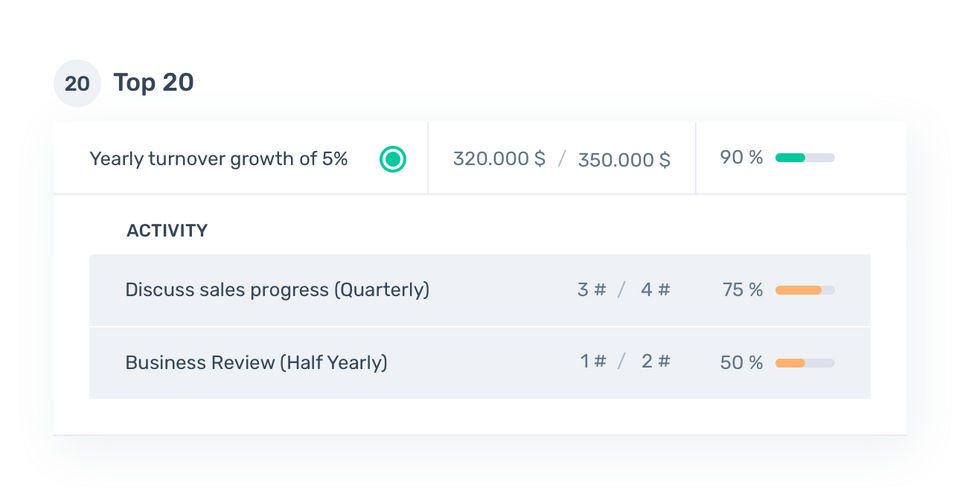Click the 75 % progress label
Screen dimensions: 960x494
tap(742, 290)
